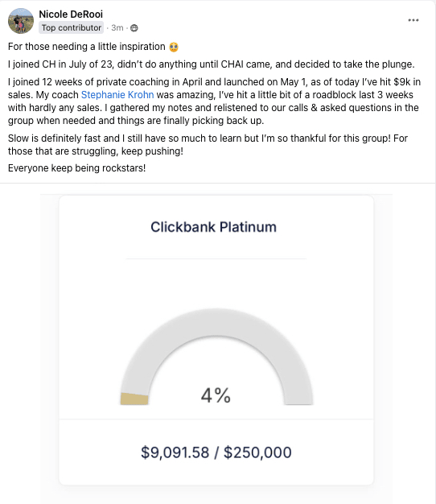This screenshot has width=436, height=504.
Task: Click the divider line under Clickbank Platinum
Action: click(216, 258)
